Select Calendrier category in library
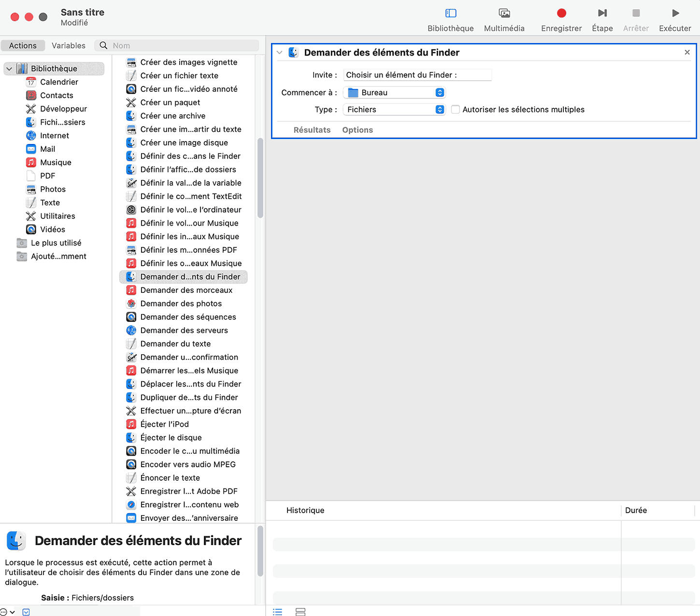Screen dimensions: 700x616 coord(59,82)
